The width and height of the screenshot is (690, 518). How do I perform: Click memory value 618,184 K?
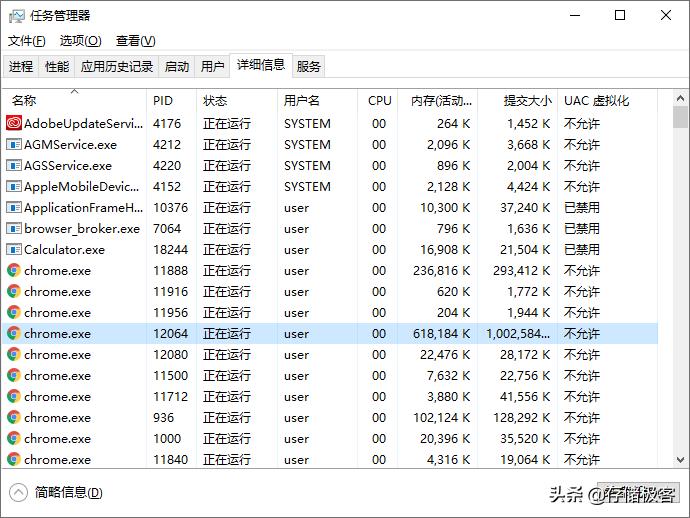[441, 333]
